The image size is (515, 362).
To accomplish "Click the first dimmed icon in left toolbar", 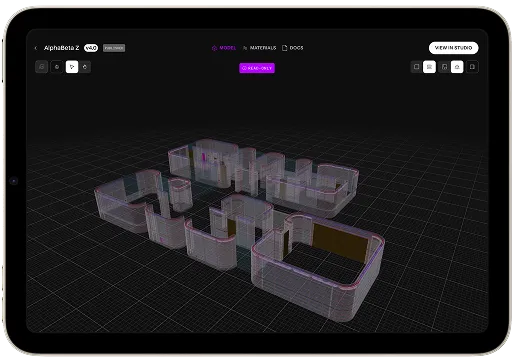I will click(x=42, y=67).
